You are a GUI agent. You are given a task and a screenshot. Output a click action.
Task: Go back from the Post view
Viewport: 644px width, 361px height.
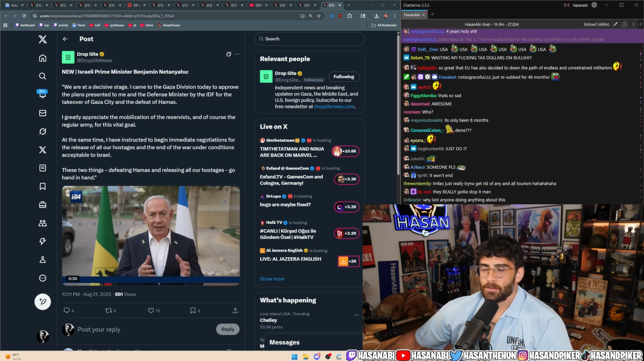point(65,39)
